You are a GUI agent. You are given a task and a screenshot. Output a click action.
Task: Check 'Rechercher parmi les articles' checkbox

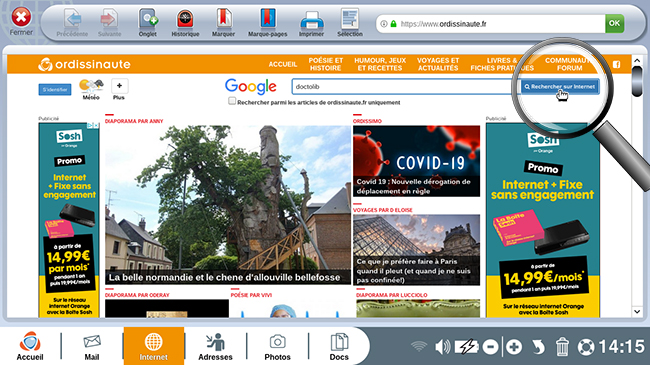click(x=232, y=101)
